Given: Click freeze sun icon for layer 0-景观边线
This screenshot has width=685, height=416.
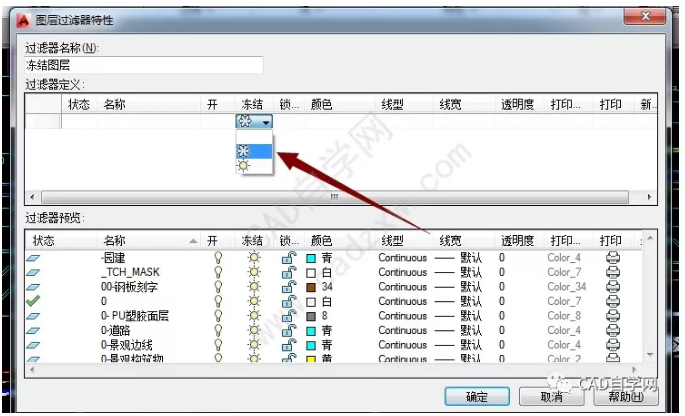Looking at the screenshot, I should [x=254, y=344].
